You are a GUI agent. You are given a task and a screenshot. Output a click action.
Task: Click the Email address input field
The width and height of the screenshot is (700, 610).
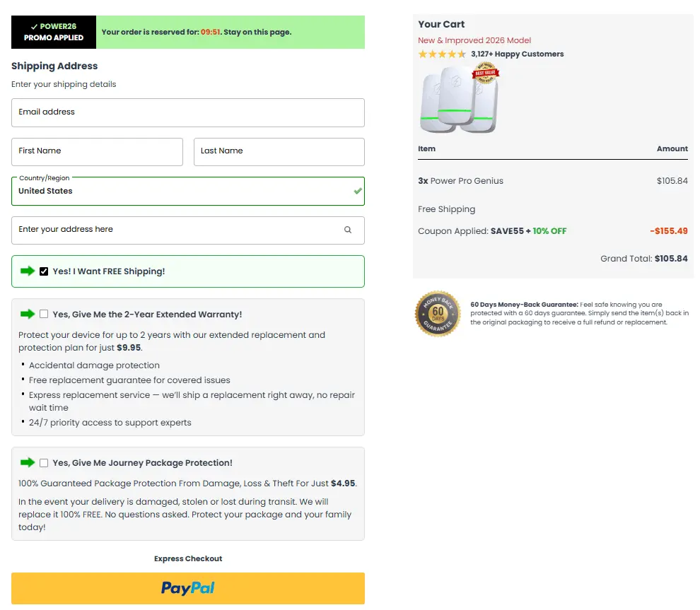[187, 112]
